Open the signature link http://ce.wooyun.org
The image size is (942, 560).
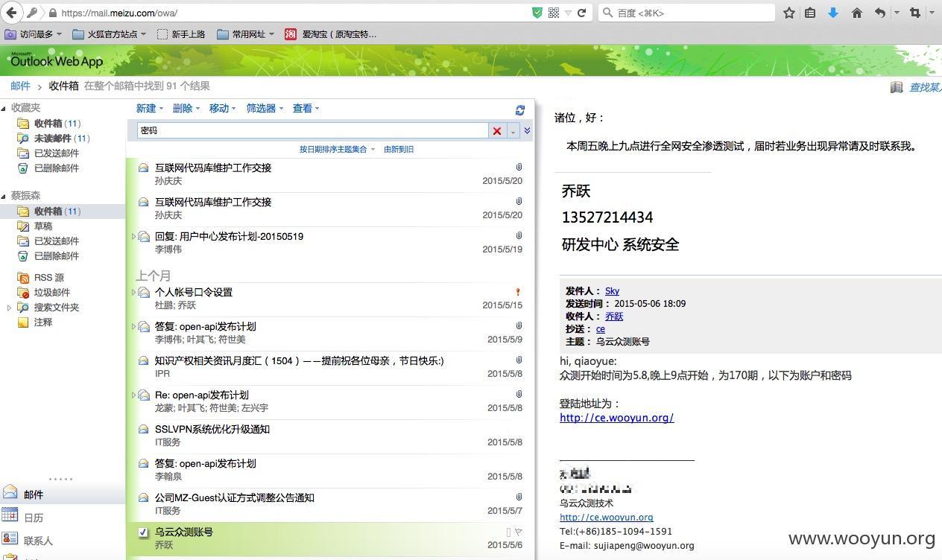pyautogui.click(x=606, y=518)
